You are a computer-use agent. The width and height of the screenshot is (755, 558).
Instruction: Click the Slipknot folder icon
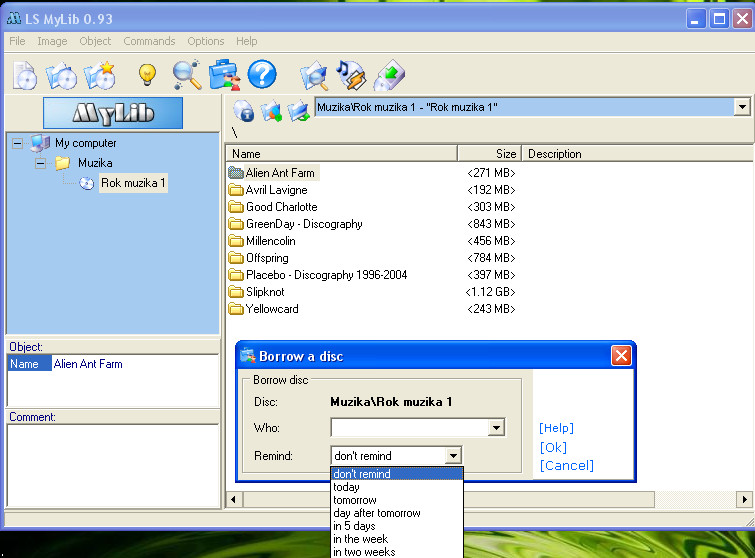pyautogui.click(x=235, y=292)
